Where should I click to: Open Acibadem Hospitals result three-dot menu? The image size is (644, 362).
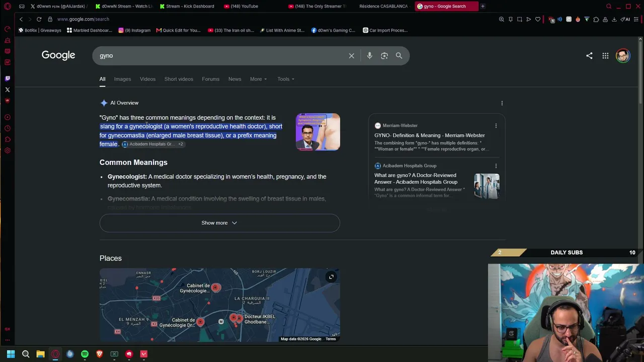[496, 166]
